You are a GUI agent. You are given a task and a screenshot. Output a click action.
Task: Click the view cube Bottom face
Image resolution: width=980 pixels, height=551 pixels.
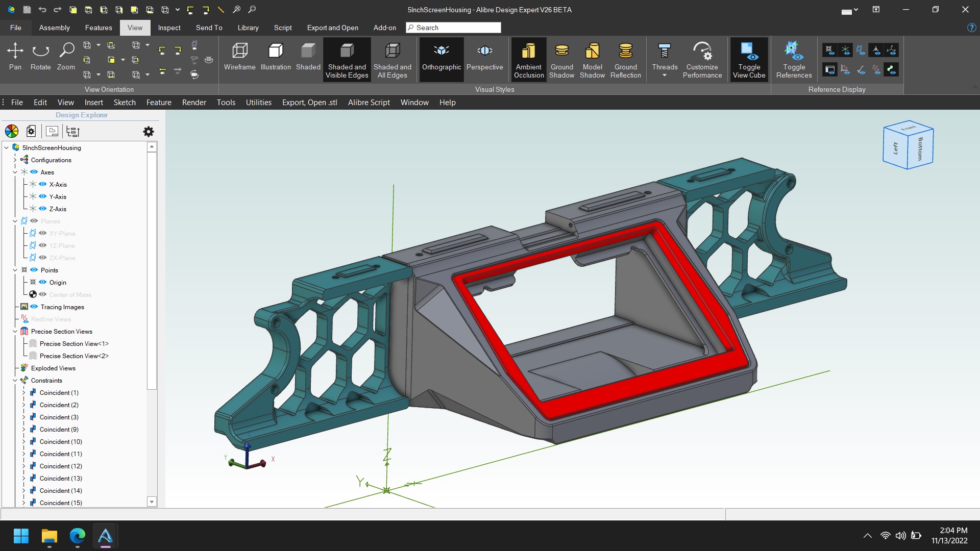pyautogui.click(x=920, y=148)
